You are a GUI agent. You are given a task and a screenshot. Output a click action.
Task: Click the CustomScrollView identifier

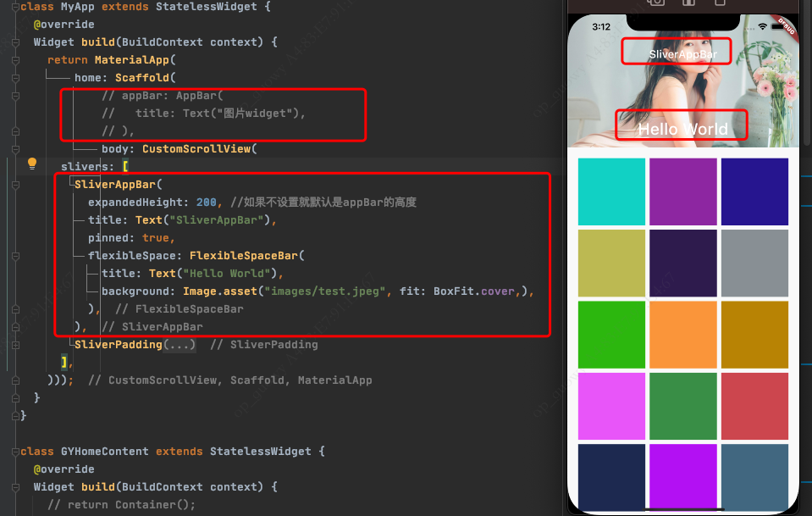[x=196, y=148]
